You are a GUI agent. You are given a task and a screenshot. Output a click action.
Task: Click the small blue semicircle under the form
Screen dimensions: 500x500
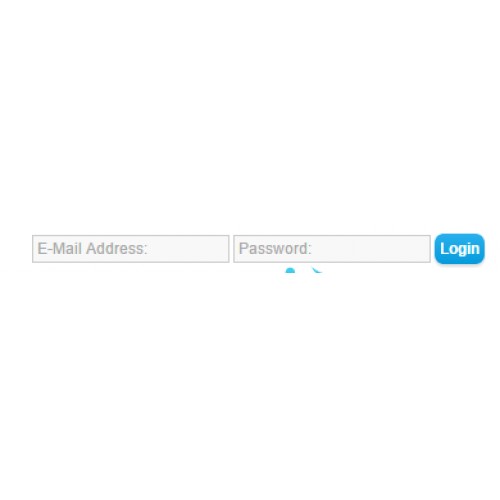pos(290,270)
